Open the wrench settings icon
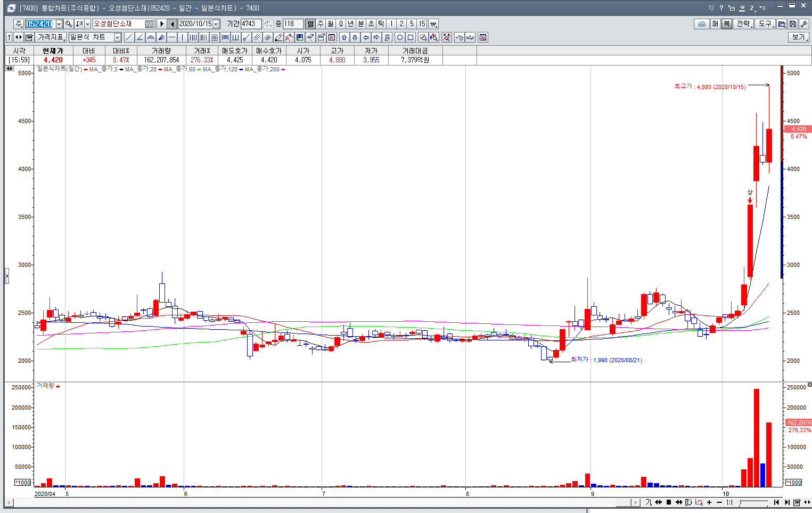Image resolution: width=812 pixels, height=513 pixels. [804, 24]
